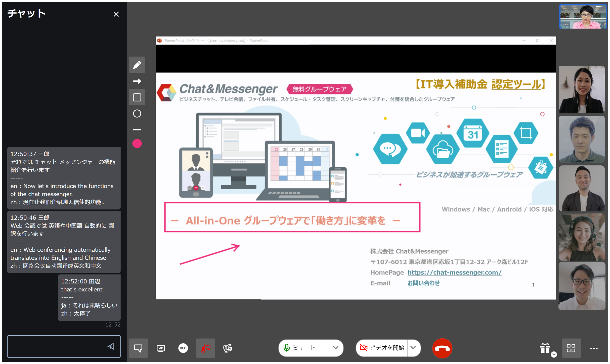Screen dimensions: 610x364
Task: Select participant thumbnail of woman with earphones
Action: point(582,89)
